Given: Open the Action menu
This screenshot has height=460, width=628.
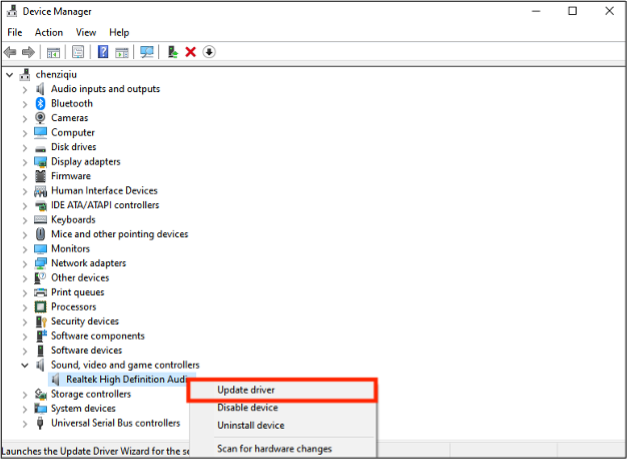Looking at the screenshot, I should tap(49, 32).
